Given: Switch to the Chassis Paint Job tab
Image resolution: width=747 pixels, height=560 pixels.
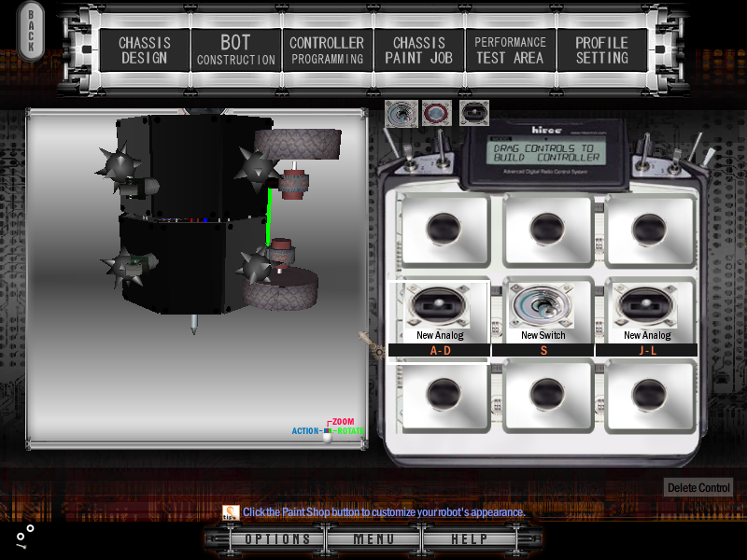Looking at the screenshot, I should coord(418,50).
